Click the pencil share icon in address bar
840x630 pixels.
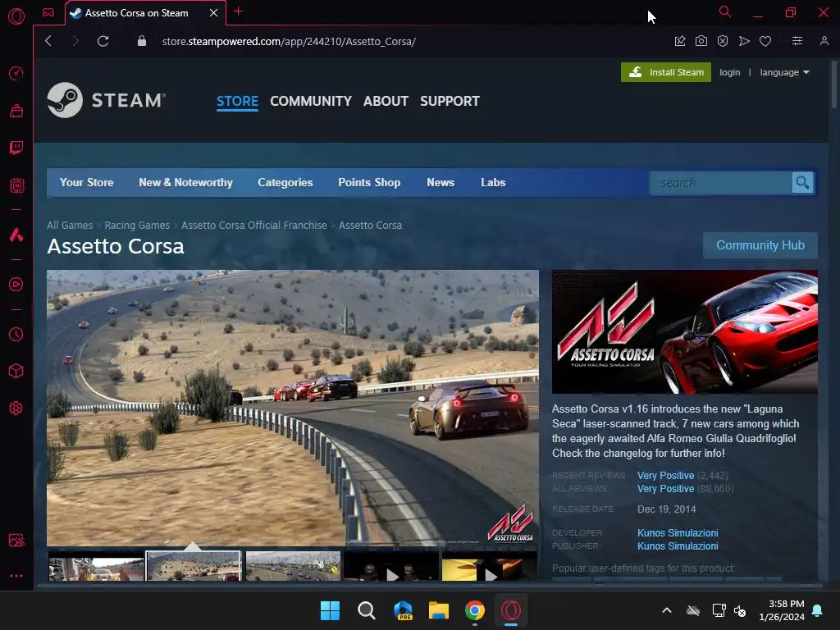pyautogui.click(x=680, y=41)
